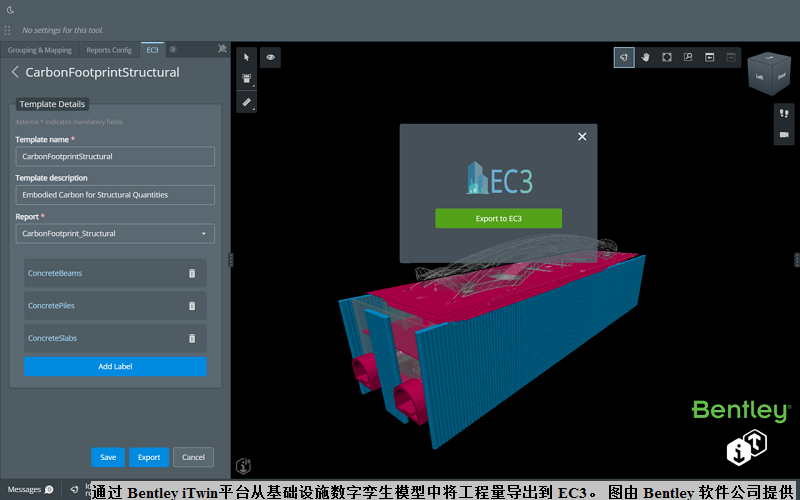This screenshot has width=800, height=500.
Task: Unpin the side panel with pin icon
Action: pyautogui.click(x=222, y=48)
